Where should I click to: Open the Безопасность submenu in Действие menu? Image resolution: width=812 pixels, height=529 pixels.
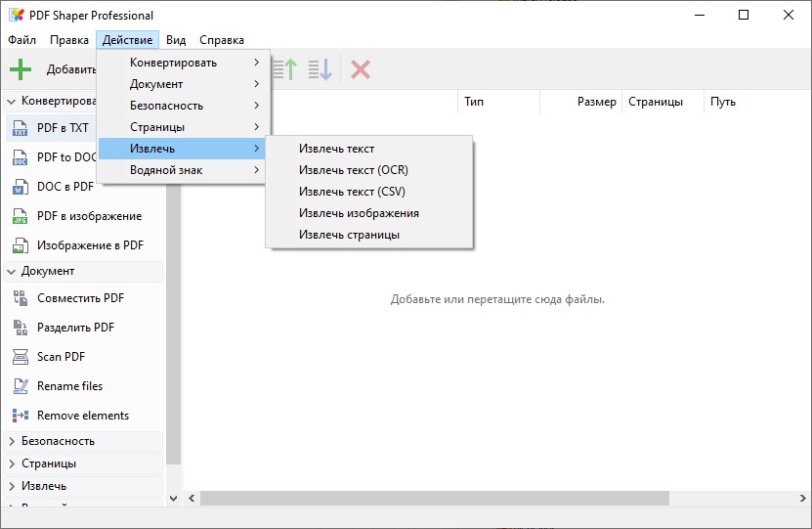pos(184,106)
